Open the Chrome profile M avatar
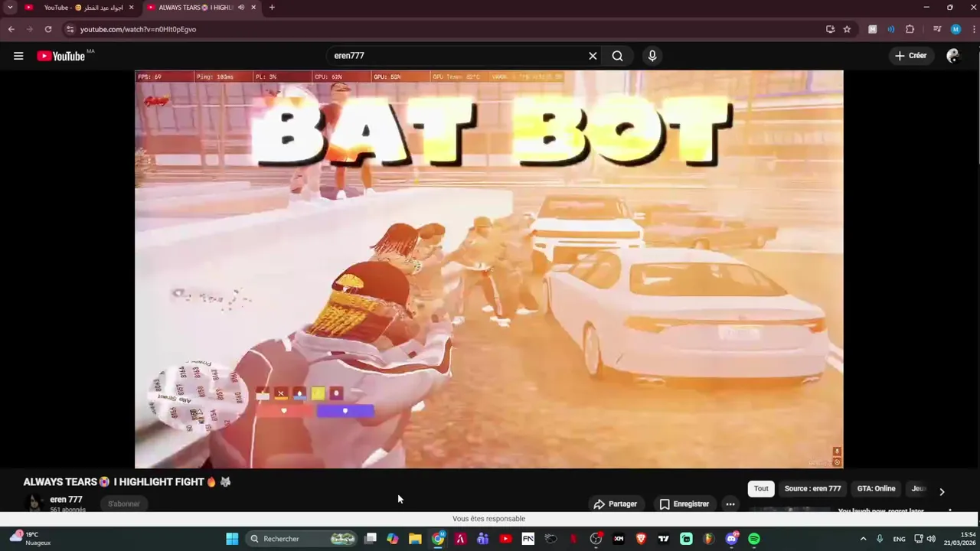This screenshot has width=980, height=551. [x=955, y=29]
